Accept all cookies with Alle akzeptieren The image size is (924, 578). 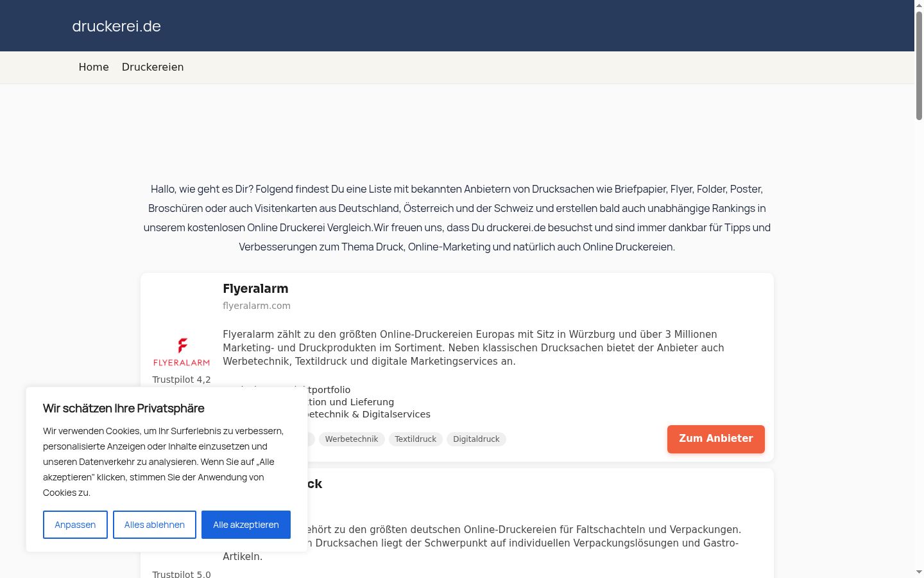pyautogui.click(x=246, y=525)
